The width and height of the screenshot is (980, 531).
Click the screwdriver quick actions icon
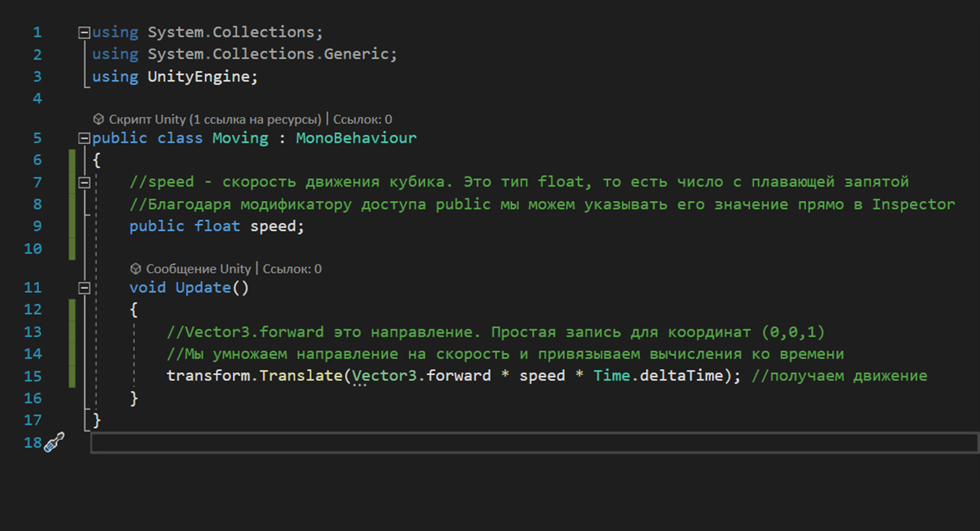click(x=55, y=442)
